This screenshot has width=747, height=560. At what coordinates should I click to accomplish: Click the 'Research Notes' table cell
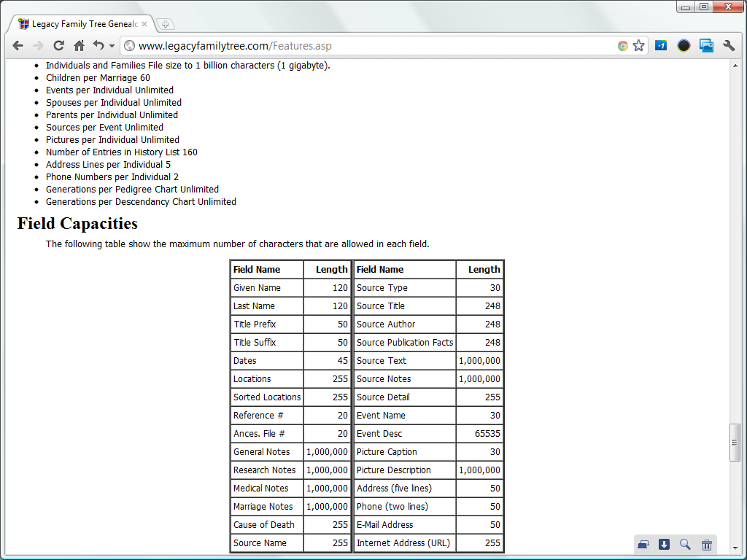click(x=267, y=470)
